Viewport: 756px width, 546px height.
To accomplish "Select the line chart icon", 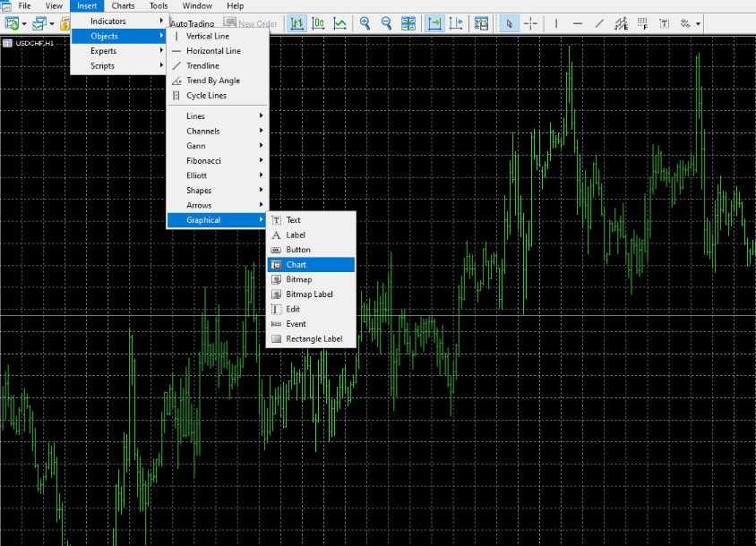I will click(x=340, y=23).
